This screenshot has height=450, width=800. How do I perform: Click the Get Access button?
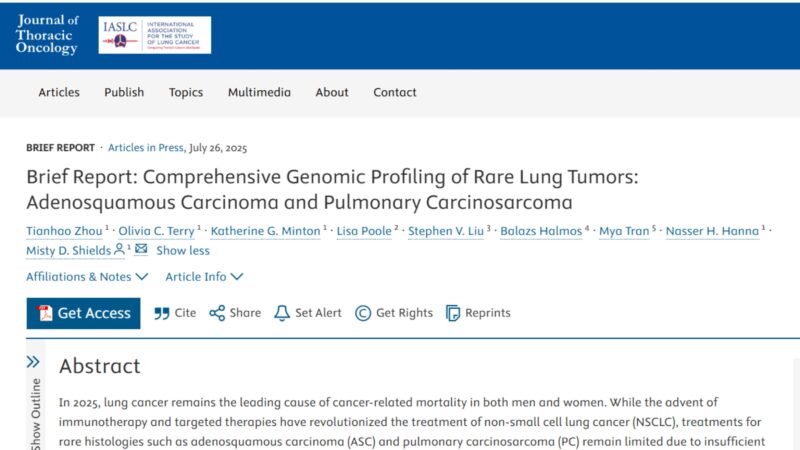[x=83, y=313]
